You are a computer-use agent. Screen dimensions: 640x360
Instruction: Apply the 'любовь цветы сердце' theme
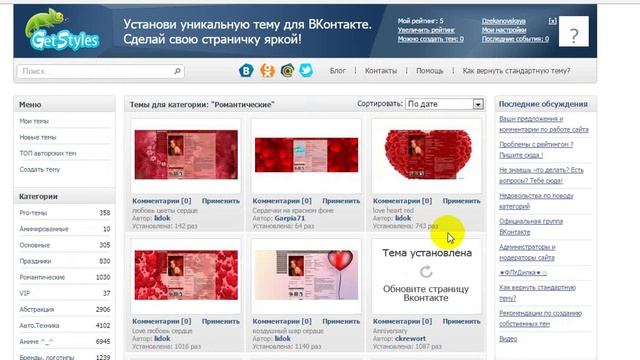click(221, 201)
